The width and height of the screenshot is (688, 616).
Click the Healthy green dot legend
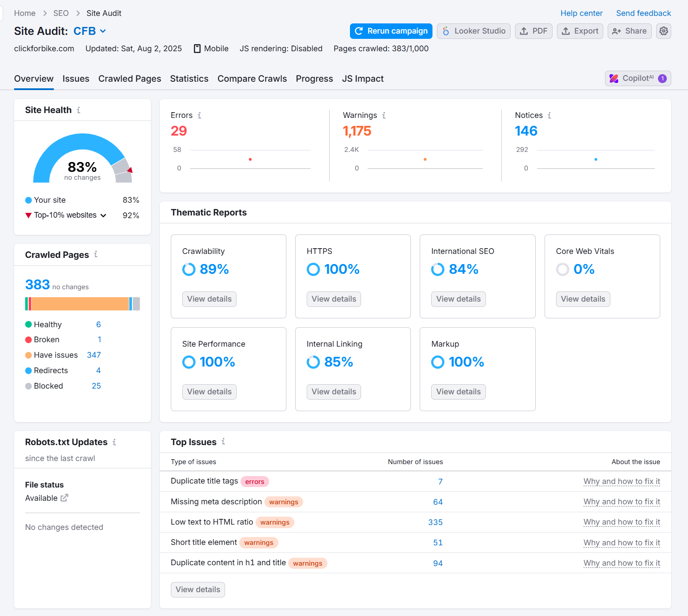click(29, 325)
